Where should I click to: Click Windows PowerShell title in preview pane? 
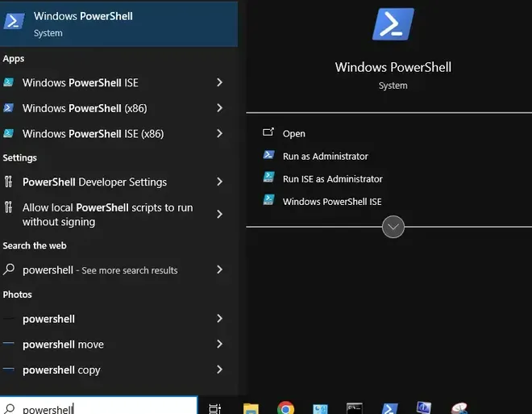tap(393, 67)
